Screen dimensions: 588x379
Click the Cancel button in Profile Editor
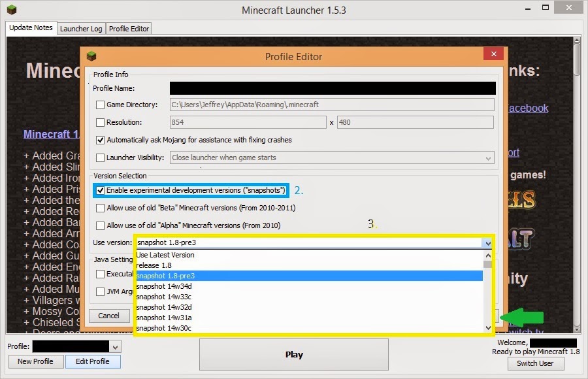pos(108,316)
